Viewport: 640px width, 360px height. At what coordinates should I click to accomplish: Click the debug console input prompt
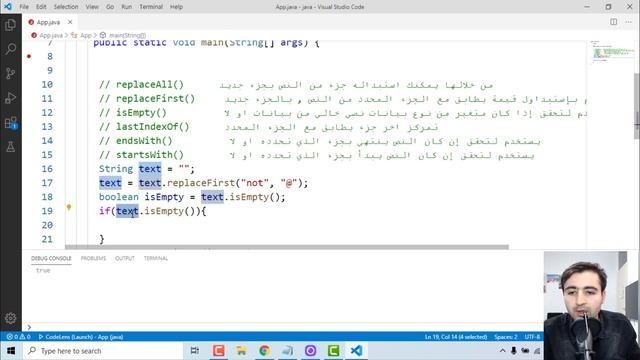[x=282, y=327]
